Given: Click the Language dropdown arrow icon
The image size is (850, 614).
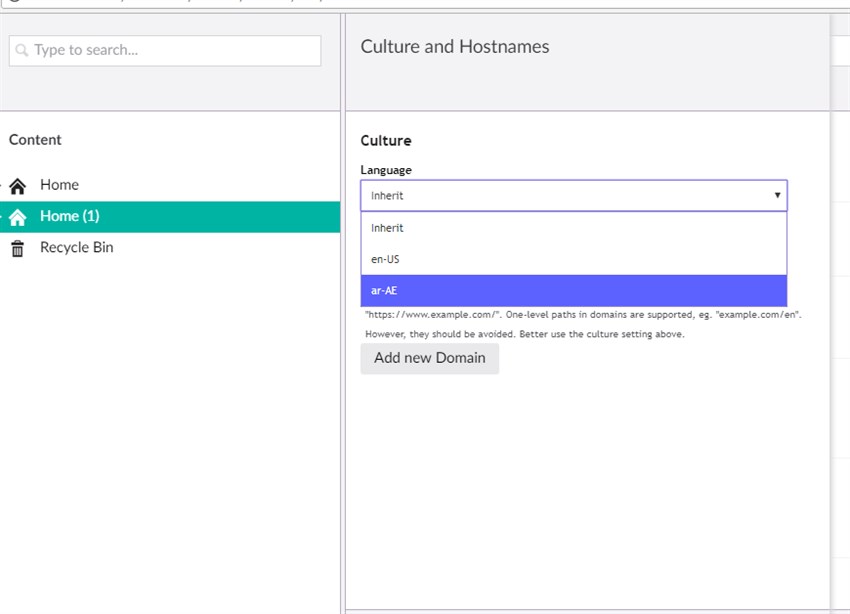Looking at the screenshot, I should click(x=777, y=195).
